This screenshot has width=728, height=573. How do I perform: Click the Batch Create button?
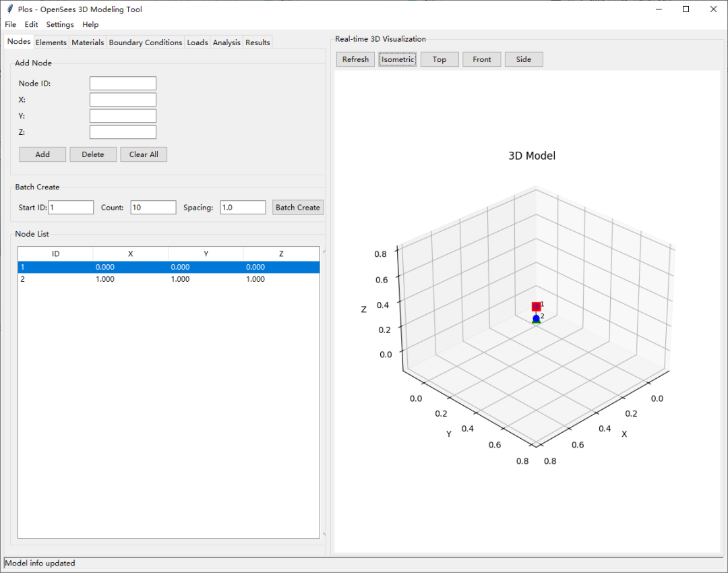(298, 208)
